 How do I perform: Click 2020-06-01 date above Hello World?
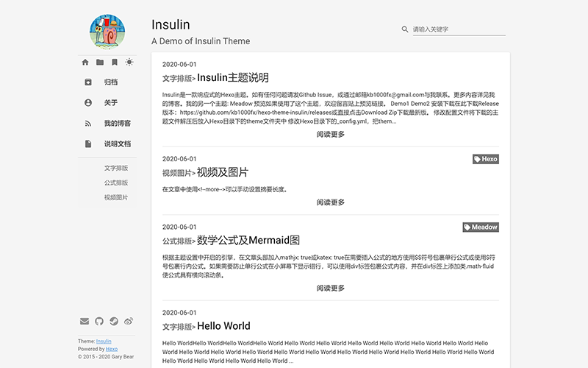point(179,312)
